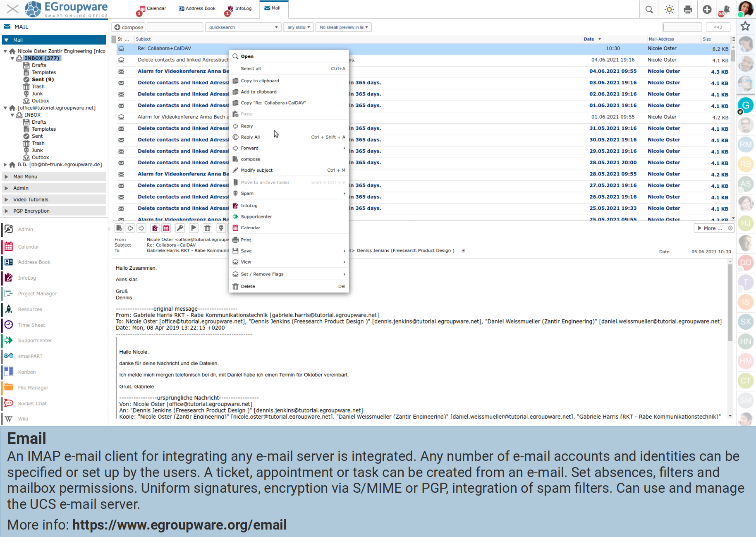Open Rocket.Chat from the sidebar
756x537 pixels.
[x=32, y=403]
